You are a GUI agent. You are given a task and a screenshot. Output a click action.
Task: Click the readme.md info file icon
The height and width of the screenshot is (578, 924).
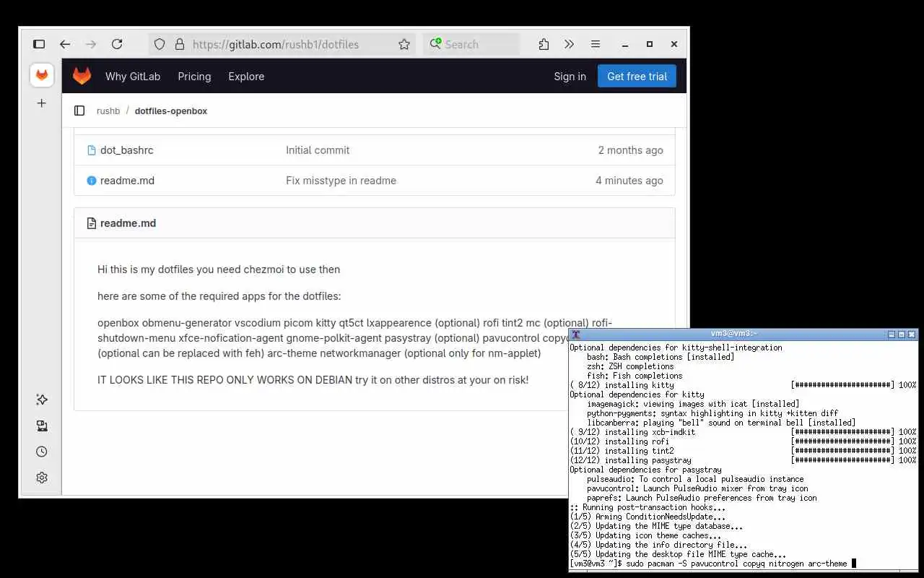(92, 181)
